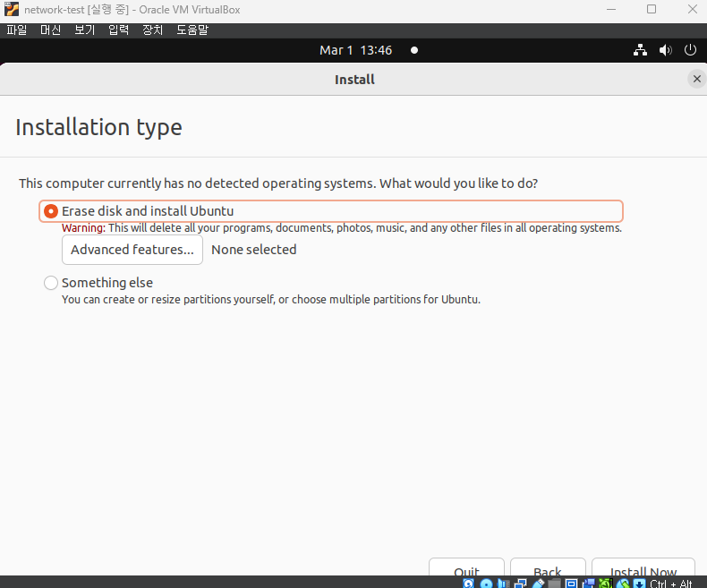Maximize the VirtualBox window
Image resolution: width=707 pixels, height=588 pixels.
click(652, 9)
